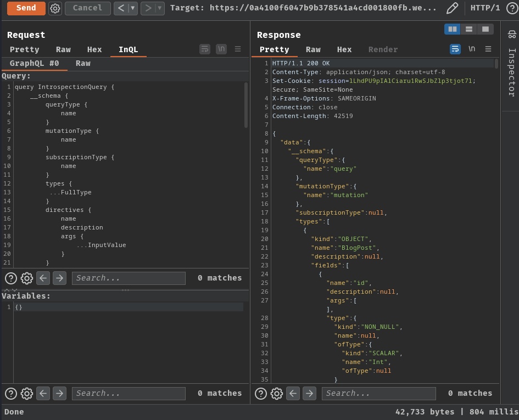Click the orange Send button
The width and height of the screenshot is (519, 420).
(26, 8)
